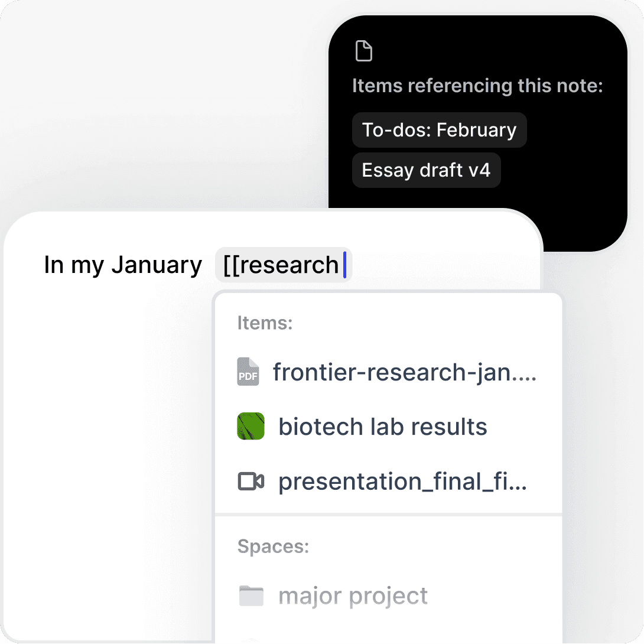Click the word "In" starting the note
The width and height of the screenshot is (644, 644).
tap(54, 265)
